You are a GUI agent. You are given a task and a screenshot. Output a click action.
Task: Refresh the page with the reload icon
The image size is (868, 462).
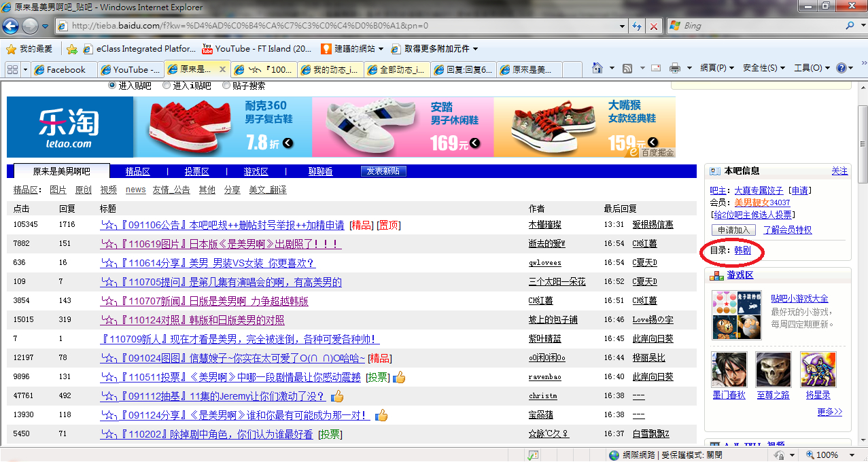pos(637,26)
